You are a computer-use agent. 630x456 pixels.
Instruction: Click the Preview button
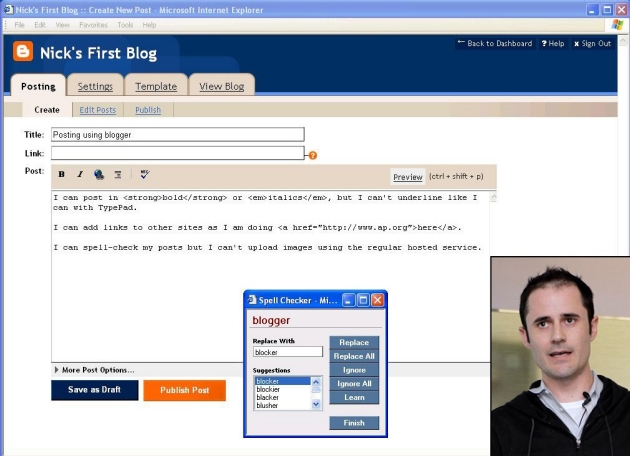coord(408,177)
